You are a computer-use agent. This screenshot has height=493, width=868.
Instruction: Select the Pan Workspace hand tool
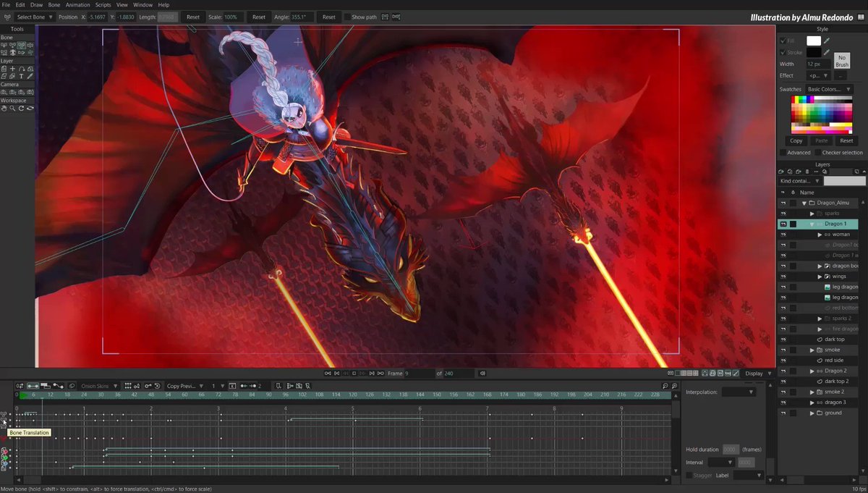pos(4,109)
